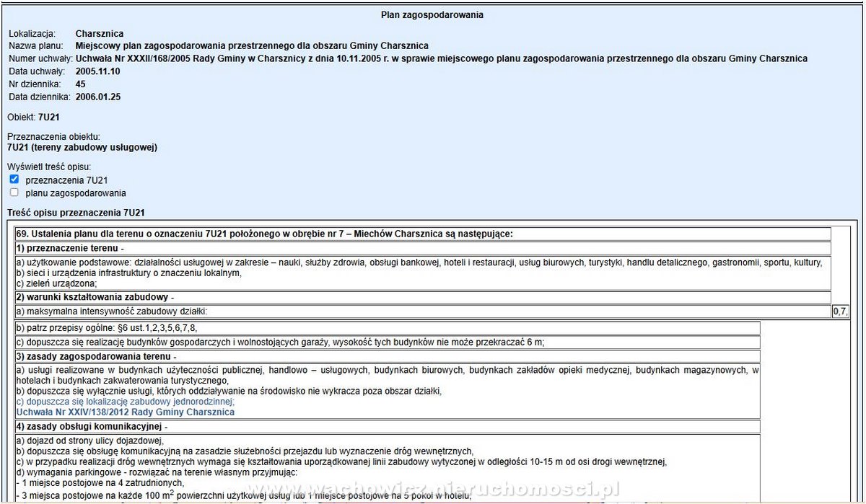This screenshot has height=504, width=866.
Task: Select the location value 'Charsznica'
Action: [100, 34]
